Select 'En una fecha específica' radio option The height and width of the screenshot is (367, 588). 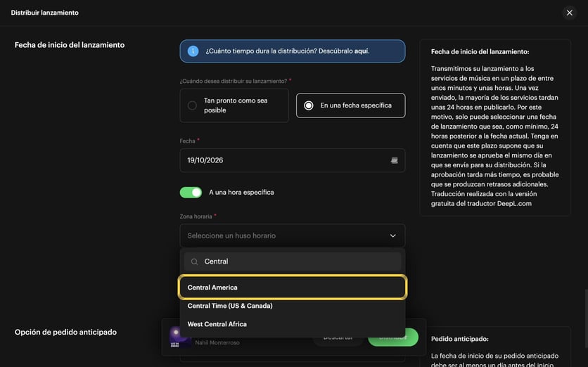tap(351, 105)
